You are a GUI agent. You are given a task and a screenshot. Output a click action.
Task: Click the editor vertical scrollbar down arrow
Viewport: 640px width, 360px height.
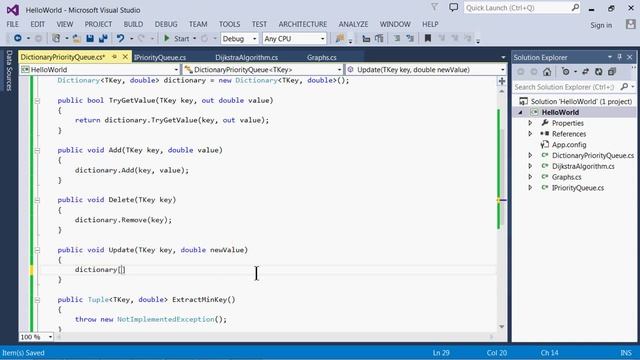pos(502,327)
